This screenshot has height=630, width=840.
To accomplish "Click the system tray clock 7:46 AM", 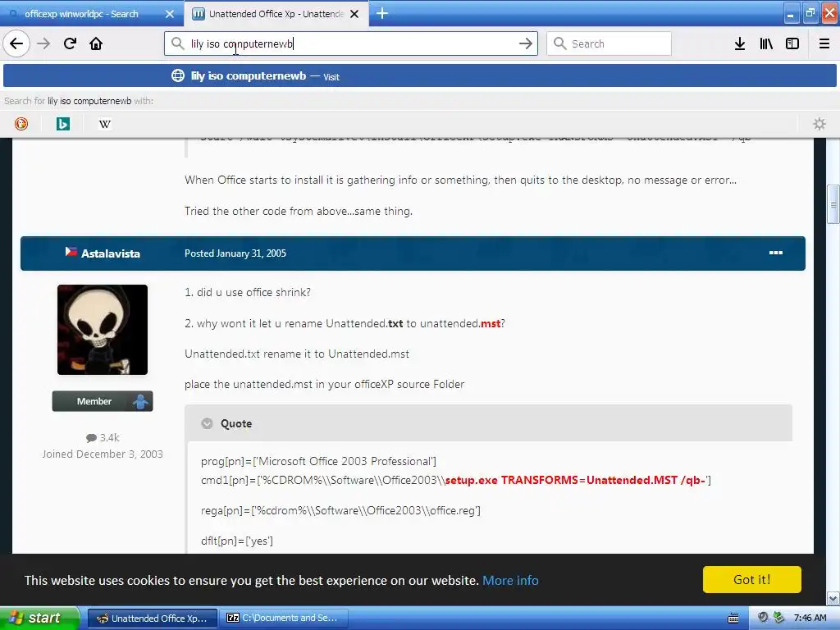I will tap(810, 619).
